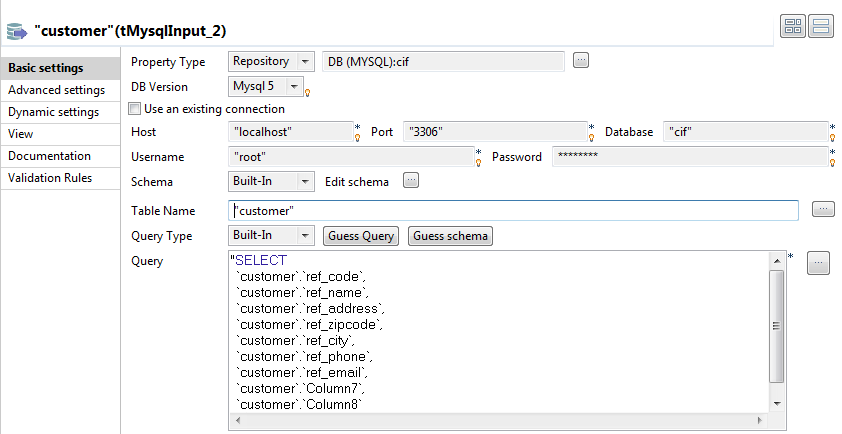This screenshot has width=842, height=434.
Task: Expand the Schema Built-In dropdown
Action: pos(305,182)
